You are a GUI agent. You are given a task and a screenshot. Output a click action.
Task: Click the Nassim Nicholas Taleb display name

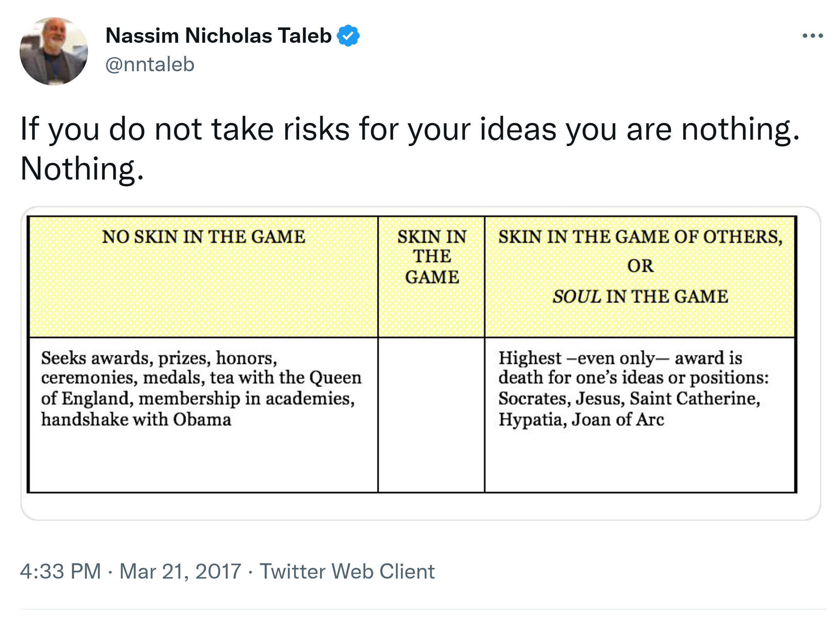218,36
